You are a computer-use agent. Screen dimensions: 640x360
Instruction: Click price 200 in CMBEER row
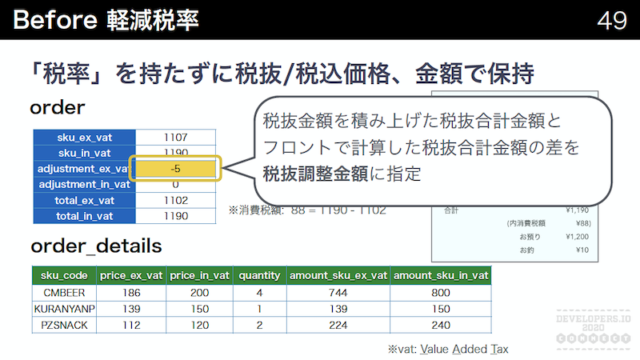(x=199, y=293)
